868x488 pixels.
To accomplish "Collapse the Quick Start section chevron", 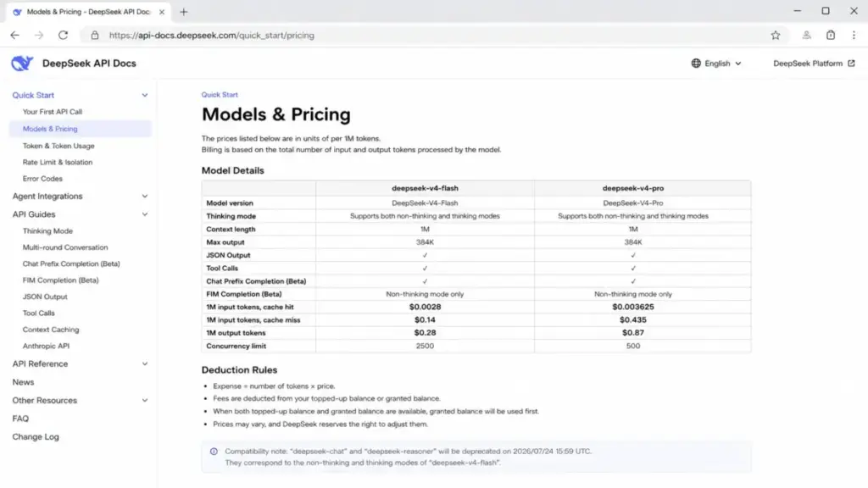I will [144, 95].
